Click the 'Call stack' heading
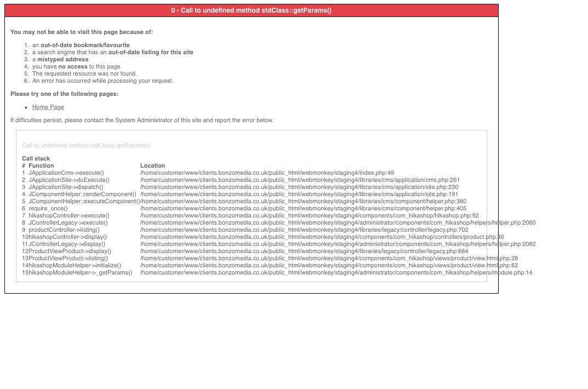588x389 pixels. coord(36,159)
